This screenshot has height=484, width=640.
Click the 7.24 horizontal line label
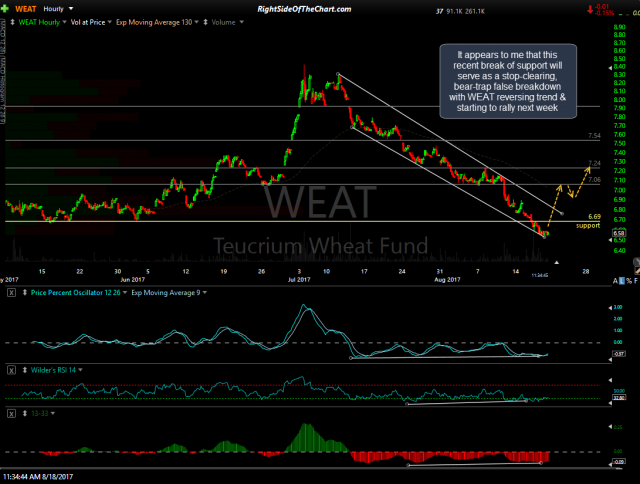pyautogui.click(x=594, y=163)
